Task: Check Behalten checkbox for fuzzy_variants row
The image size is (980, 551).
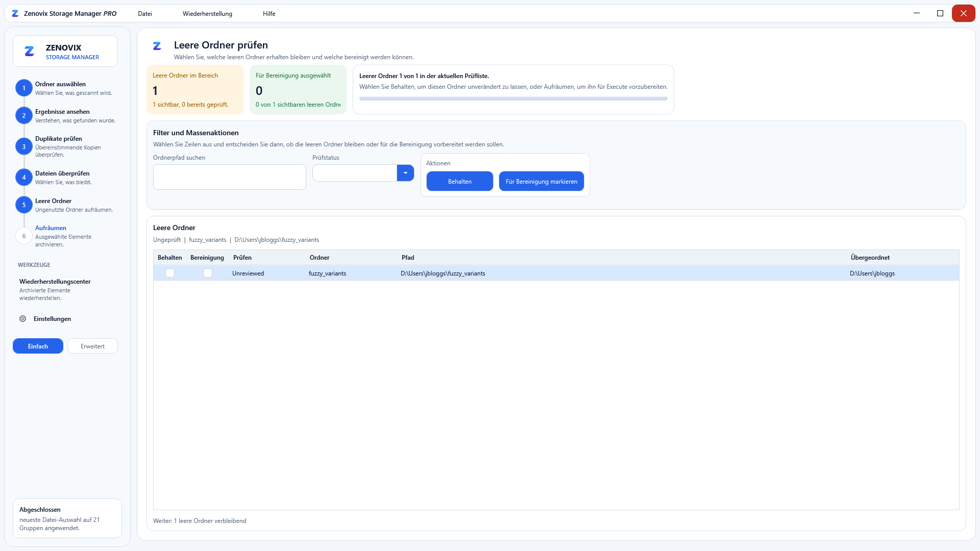Action: pos(170,273)
